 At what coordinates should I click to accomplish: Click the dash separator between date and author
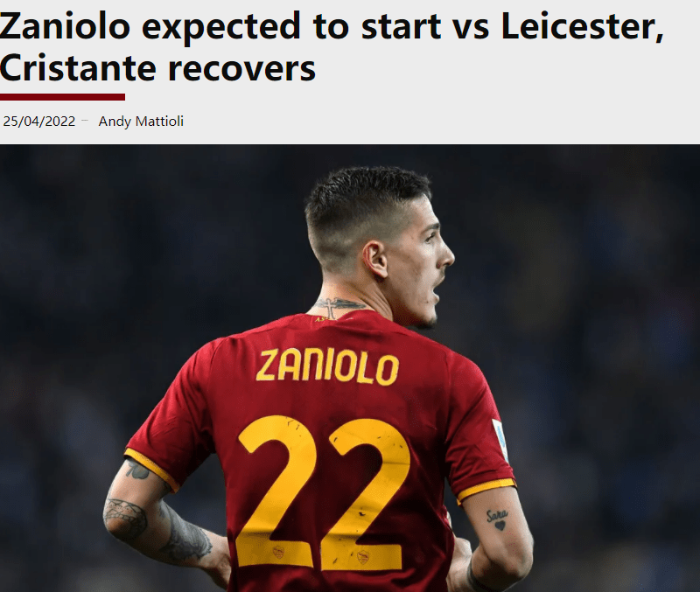85,121
